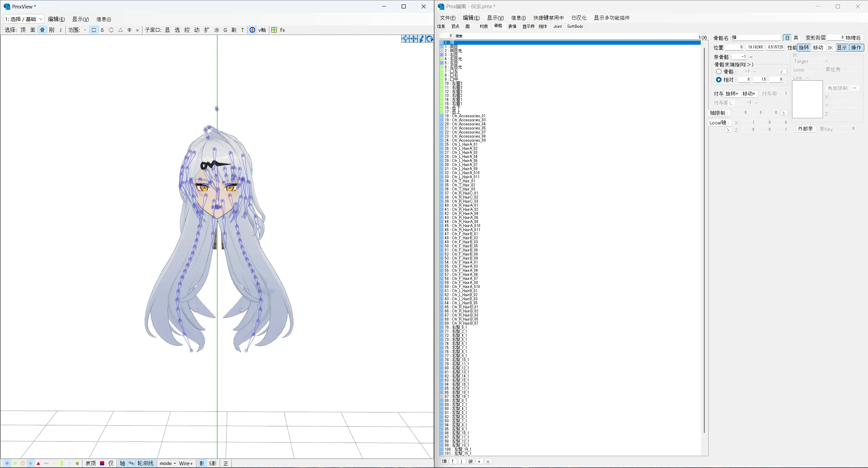Click the red triangle icon in bottom toolbar
868x468 pixels.
pyautogui.click(x=38, y=463)
